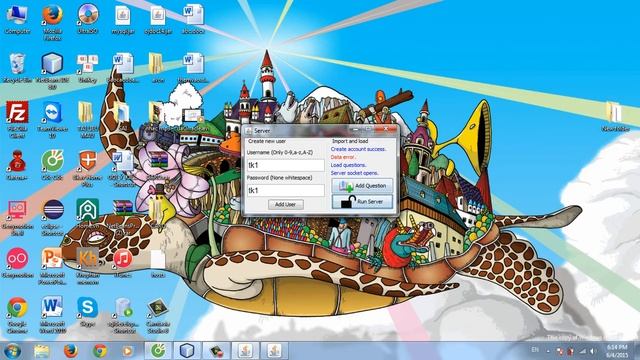This screenshot has width=640, height=360.
Task: Open the UltraISO disc desktop icon
Action: click(x=88, y=19)
